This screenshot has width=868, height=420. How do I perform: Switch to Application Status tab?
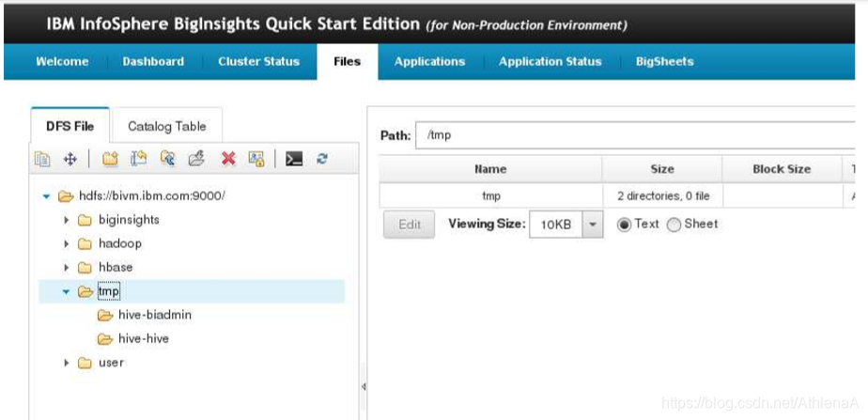550,61
